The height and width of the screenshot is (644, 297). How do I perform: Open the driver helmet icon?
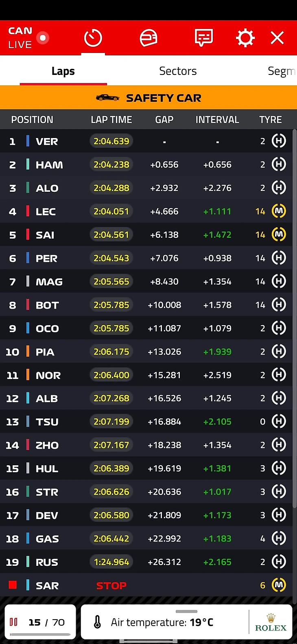coord(148,38)
